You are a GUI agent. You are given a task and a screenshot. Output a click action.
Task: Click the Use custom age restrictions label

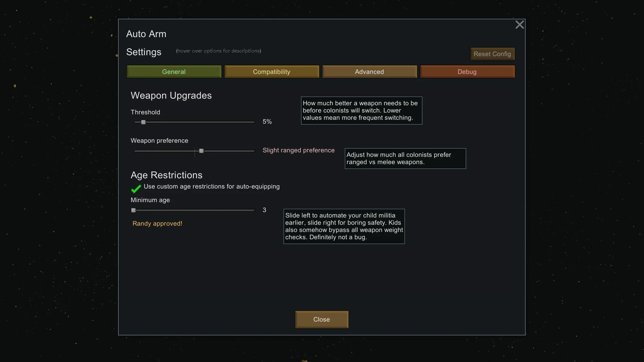[x=212, y=186]
